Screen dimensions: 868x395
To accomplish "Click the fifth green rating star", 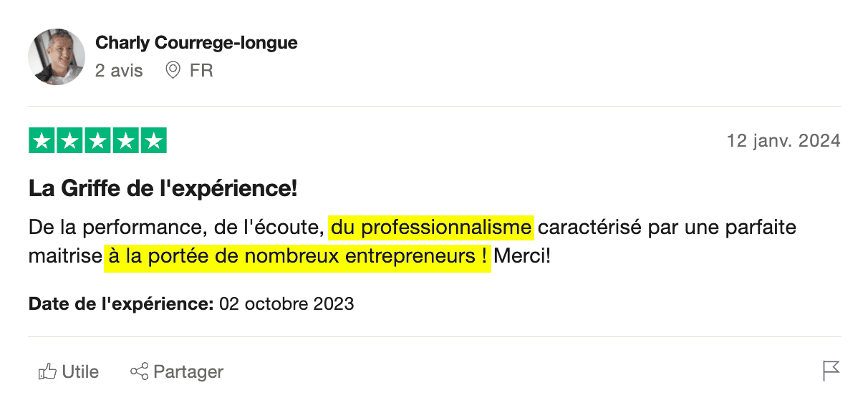I will (x=153, y=141).
